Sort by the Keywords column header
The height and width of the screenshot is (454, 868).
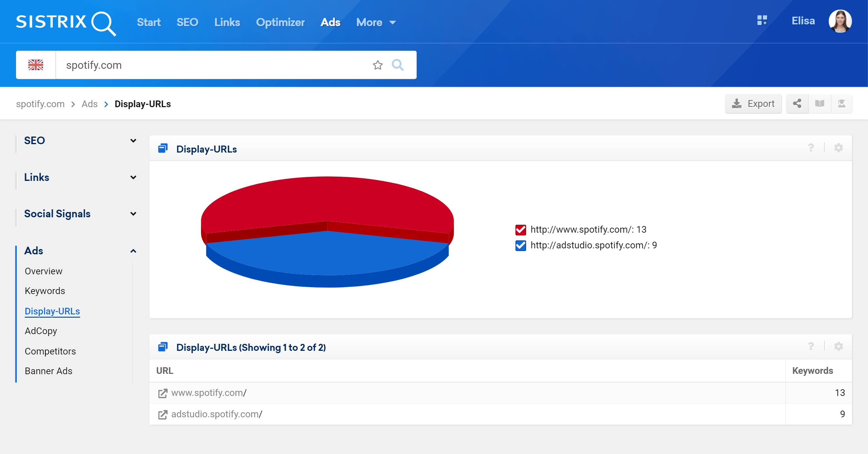(x=812, y=371)
